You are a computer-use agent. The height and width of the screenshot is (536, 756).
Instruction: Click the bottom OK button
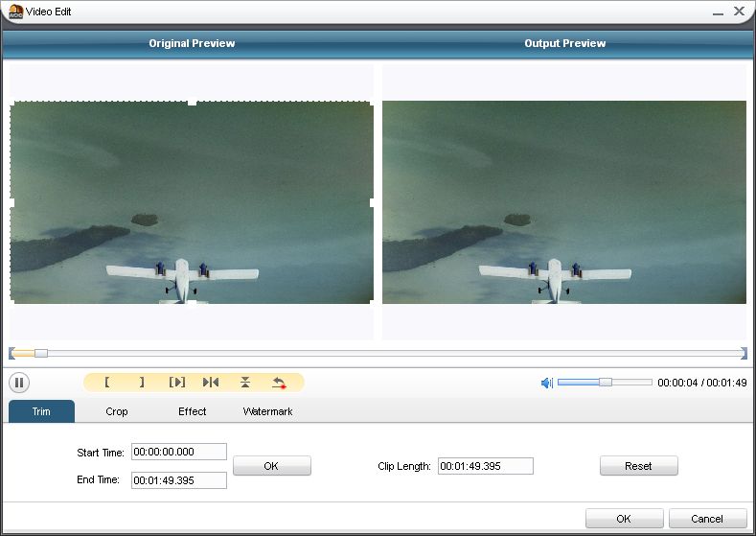(625, 519)
